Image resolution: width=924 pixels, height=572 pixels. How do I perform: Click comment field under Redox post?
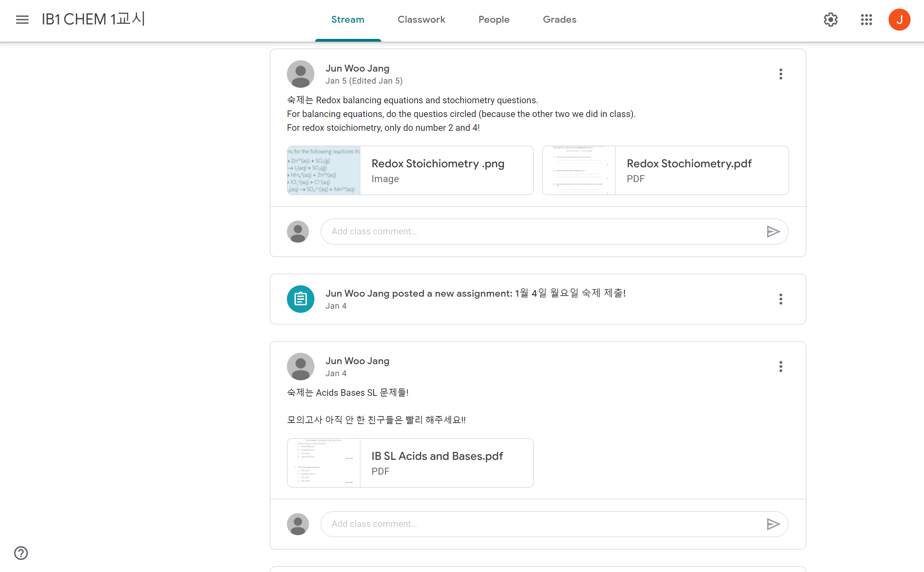pos(541,232)
